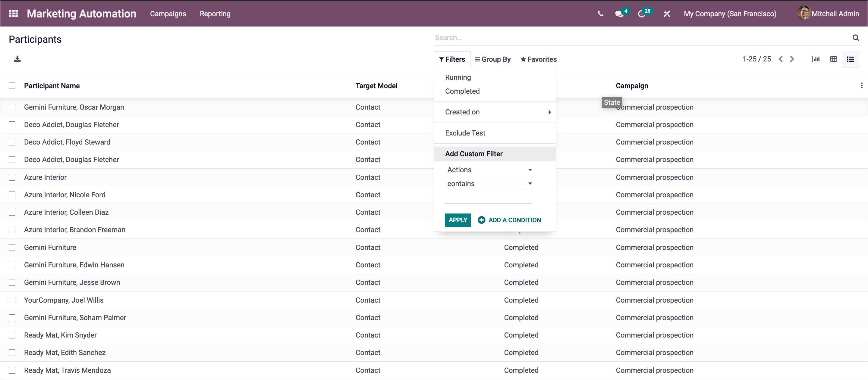868x380 pixels.
Task: Click the pager 1-25 / 25
Action: tap(756, 59)
